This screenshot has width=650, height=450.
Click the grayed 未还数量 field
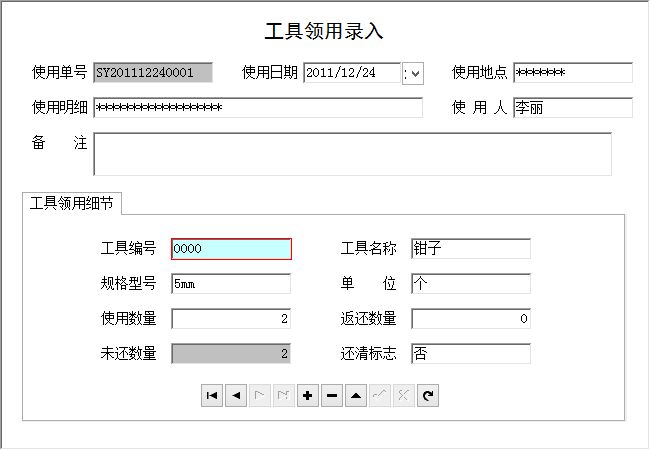point(231,353)
